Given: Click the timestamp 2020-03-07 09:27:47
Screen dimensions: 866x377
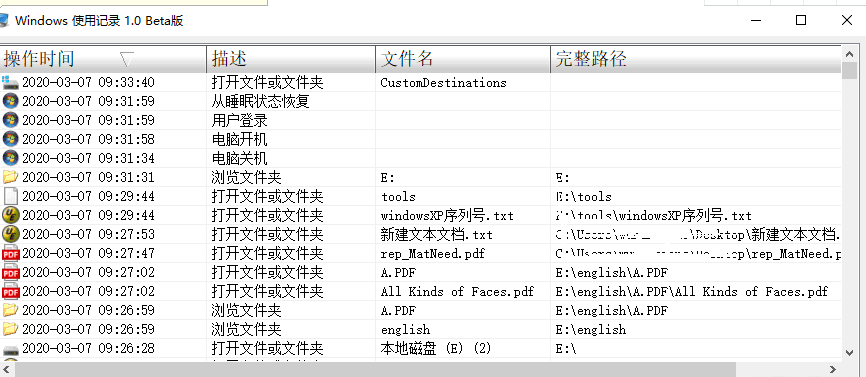Looking at the screenshot, I should 88,253.
